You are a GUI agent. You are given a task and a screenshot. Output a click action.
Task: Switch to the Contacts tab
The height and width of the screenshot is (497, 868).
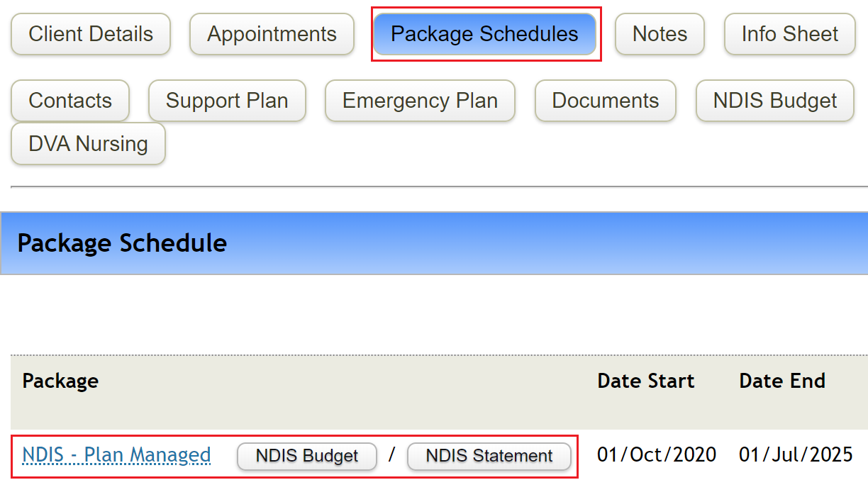pos(69,101)
